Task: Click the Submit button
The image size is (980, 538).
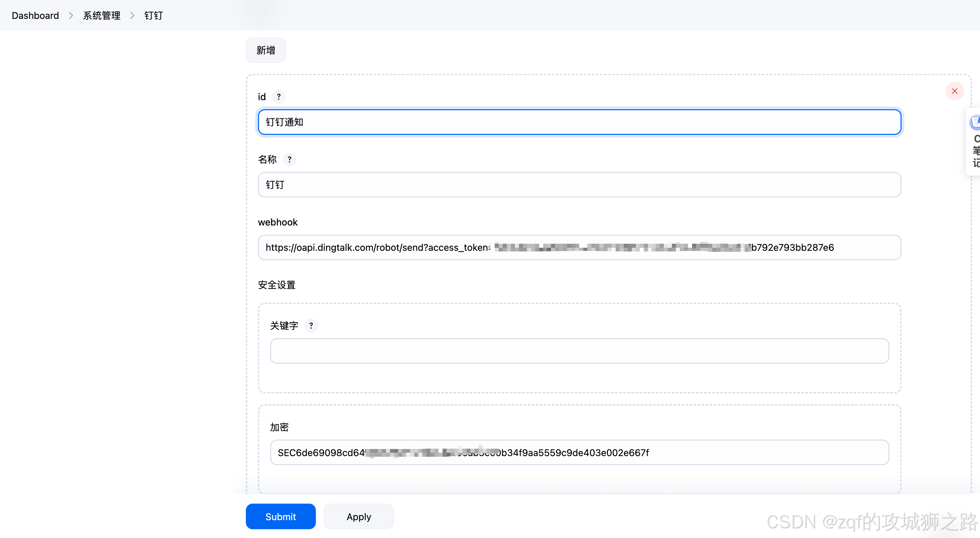Action: click(x=281, y=516)
